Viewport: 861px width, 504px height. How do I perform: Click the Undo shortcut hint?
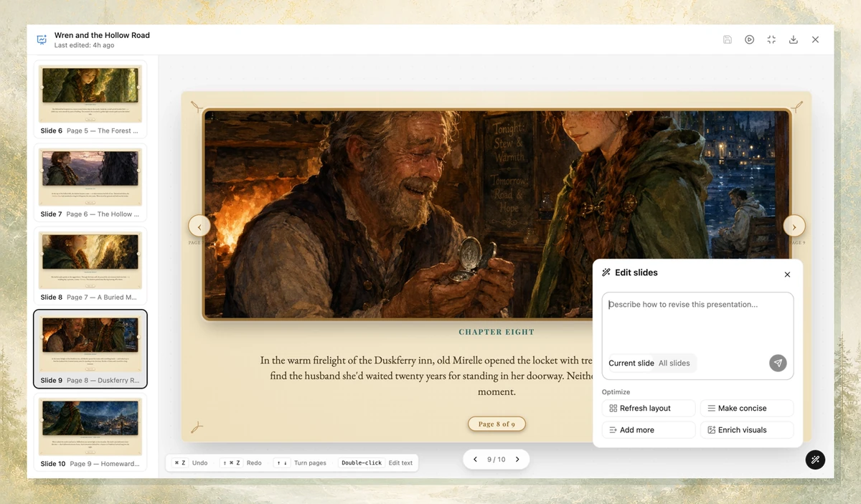pos(190,463)
